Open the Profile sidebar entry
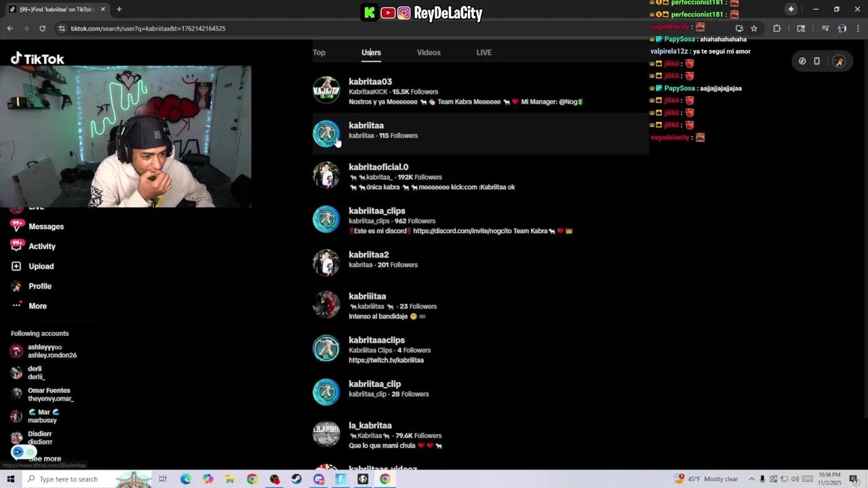The height and width of the screenshot is (488, 868). pos(31,286)
